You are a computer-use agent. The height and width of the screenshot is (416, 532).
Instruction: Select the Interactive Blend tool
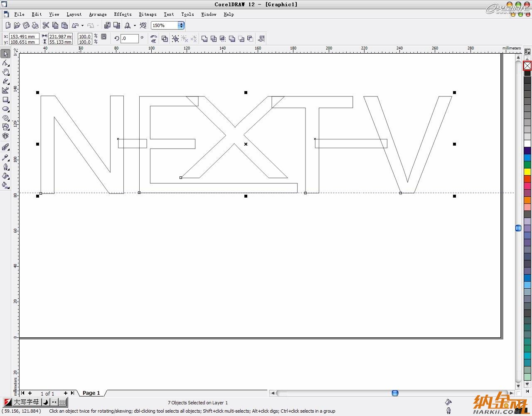5,147
